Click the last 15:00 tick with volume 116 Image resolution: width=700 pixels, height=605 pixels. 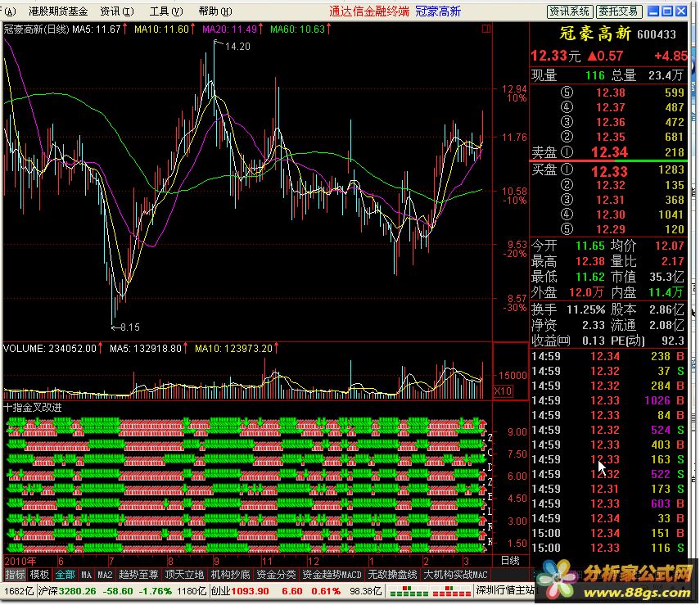pos(608,548)
